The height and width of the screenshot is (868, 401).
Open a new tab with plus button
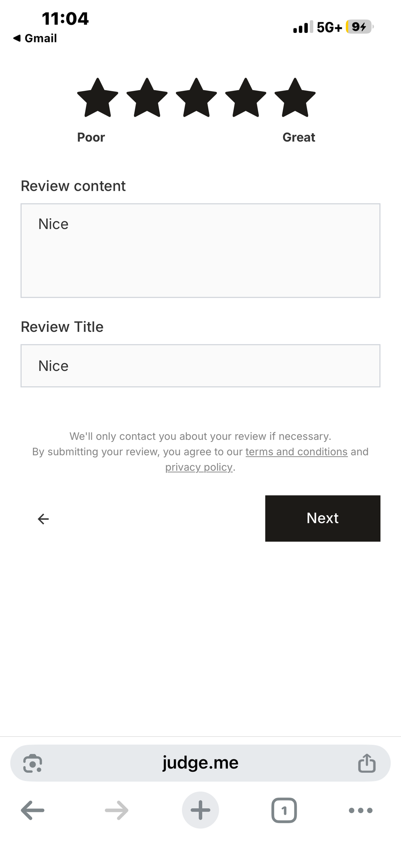[x=200, y=810]
